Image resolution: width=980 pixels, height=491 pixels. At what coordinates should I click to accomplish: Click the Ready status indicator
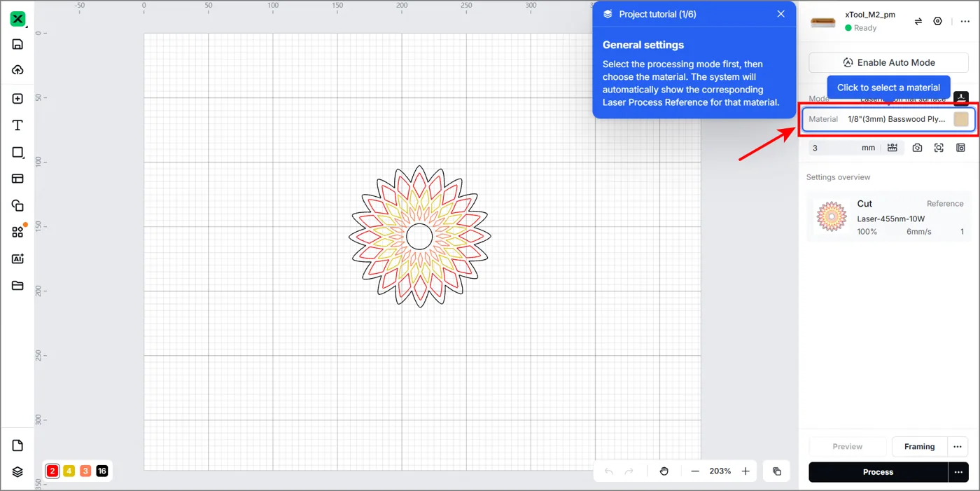click(x=860, y=28)
